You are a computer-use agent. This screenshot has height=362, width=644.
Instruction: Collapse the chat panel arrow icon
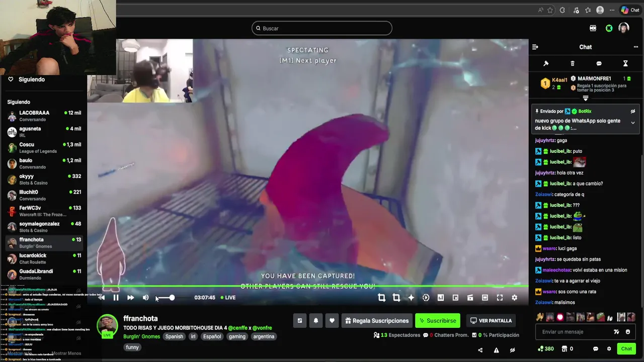[x=535, y=47]
